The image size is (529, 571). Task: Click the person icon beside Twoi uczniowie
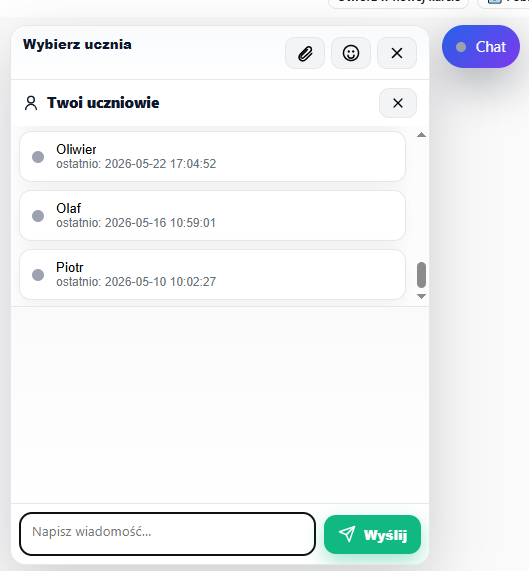[x=31, y=103]
